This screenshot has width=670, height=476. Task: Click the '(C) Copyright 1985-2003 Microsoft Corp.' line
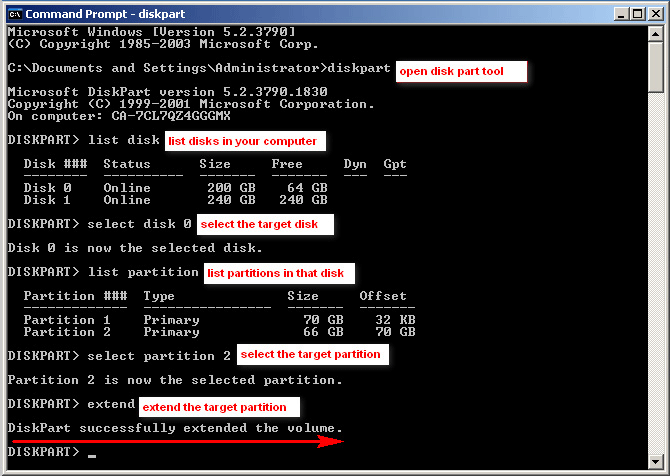tap(163, 44)
